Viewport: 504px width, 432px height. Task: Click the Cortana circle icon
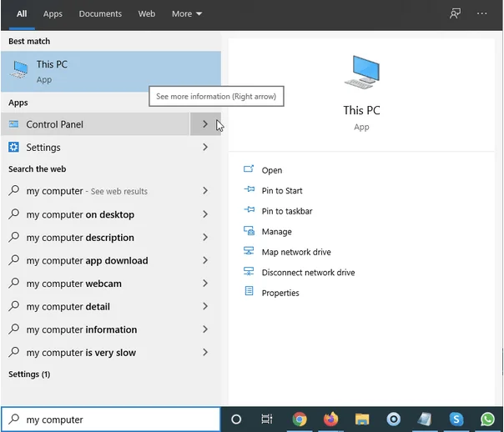click(235, 419)
